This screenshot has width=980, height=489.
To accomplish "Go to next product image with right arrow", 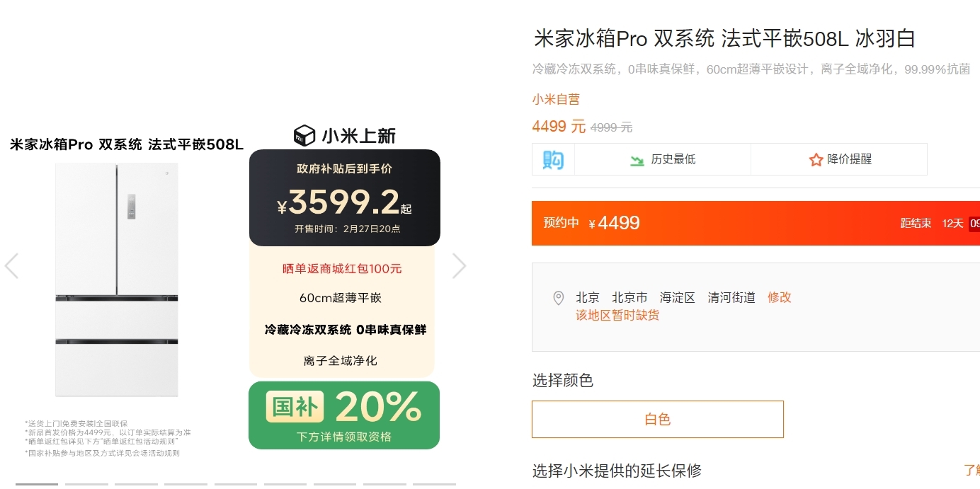I will click(x=459, y=266).
